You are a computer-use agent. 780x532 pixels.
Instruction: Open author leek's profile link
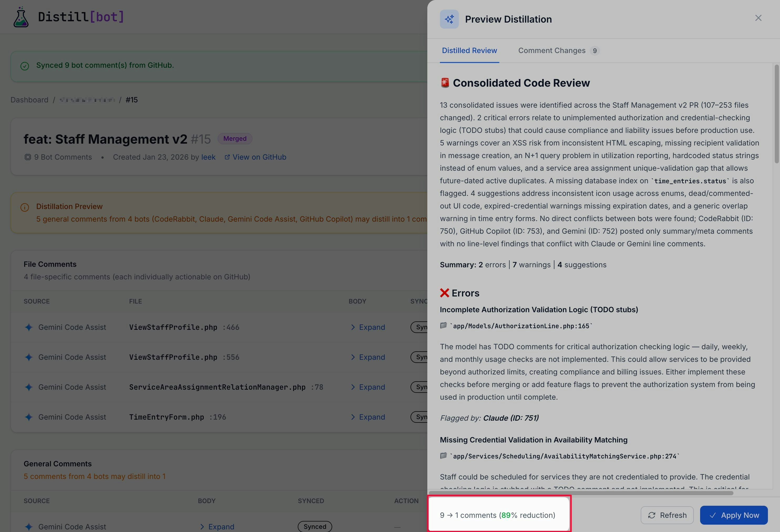click(208, 157)
